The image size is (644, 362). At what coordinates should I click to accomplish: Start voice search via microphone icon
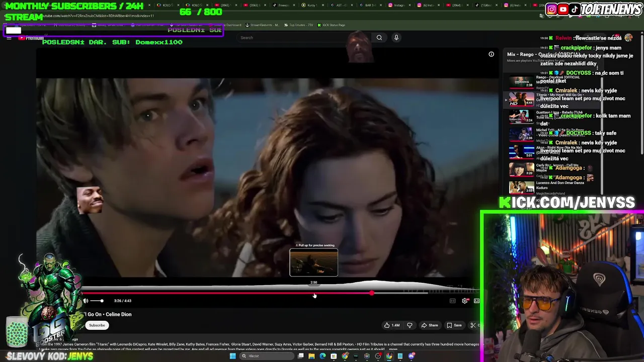(396, 38)
